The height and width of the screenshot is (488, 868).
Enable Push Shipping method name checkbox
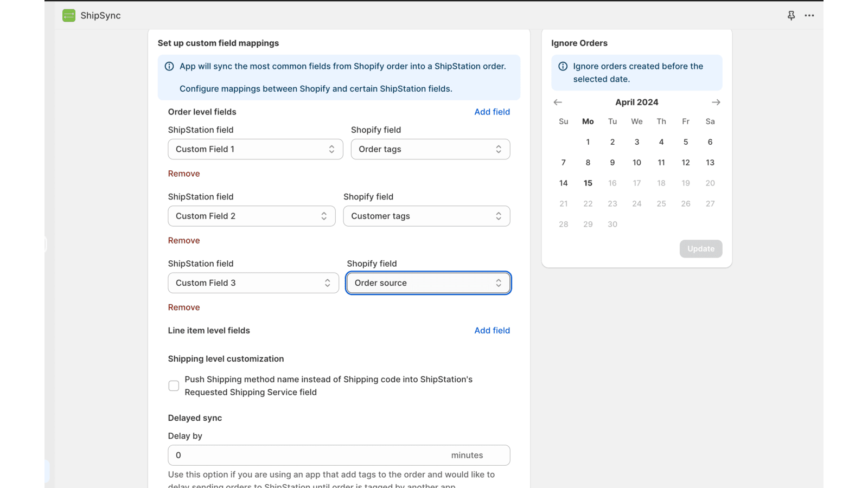(174, 386)
